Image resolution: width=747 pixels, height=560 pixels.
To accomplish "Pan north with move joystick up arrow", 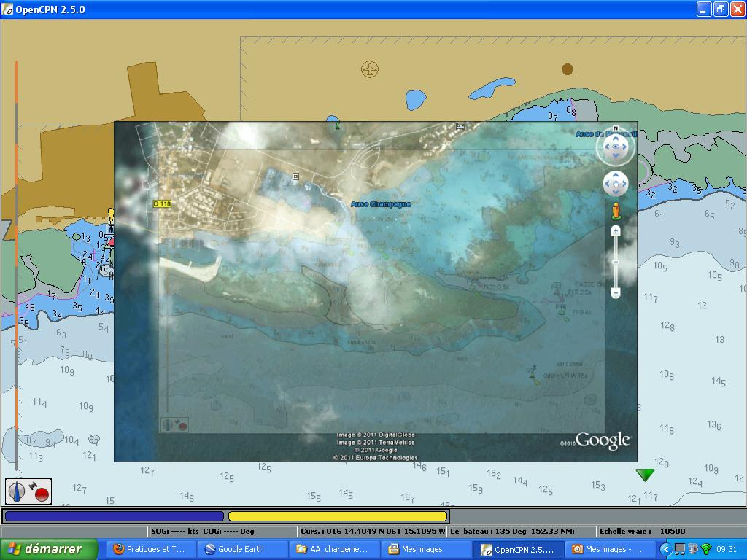I will pos(616,175).
